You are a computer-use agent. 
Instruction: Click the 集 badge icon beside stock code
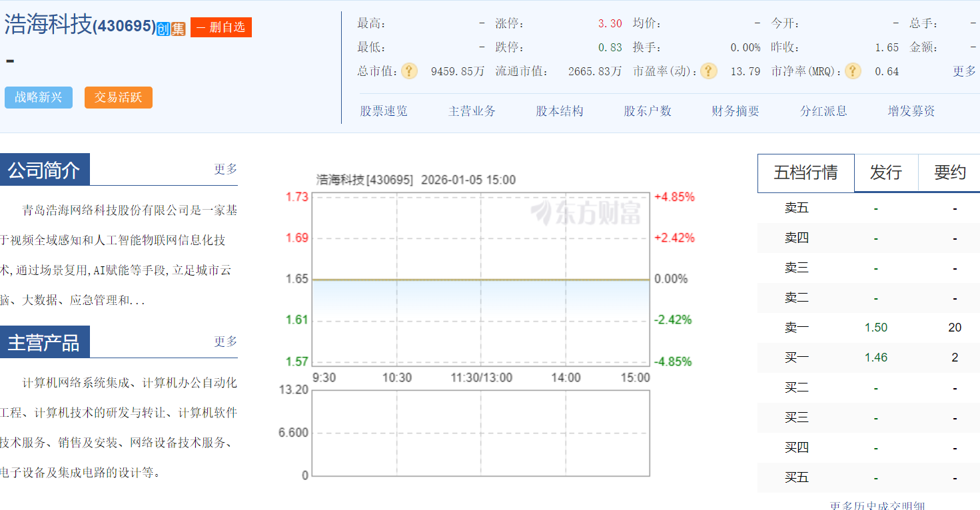[x=178, y=29]
